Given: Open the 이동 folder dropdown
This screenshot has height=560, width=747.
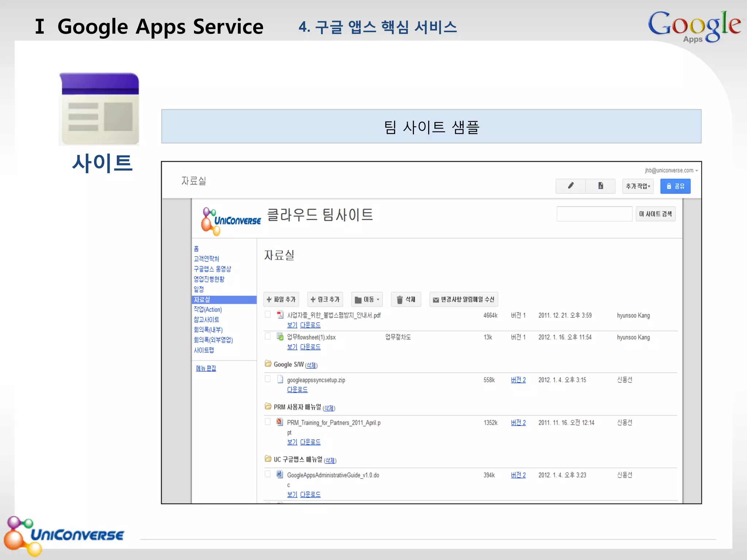Looking at the screenshot, I should pyautogui.click(x=367, y=299).
